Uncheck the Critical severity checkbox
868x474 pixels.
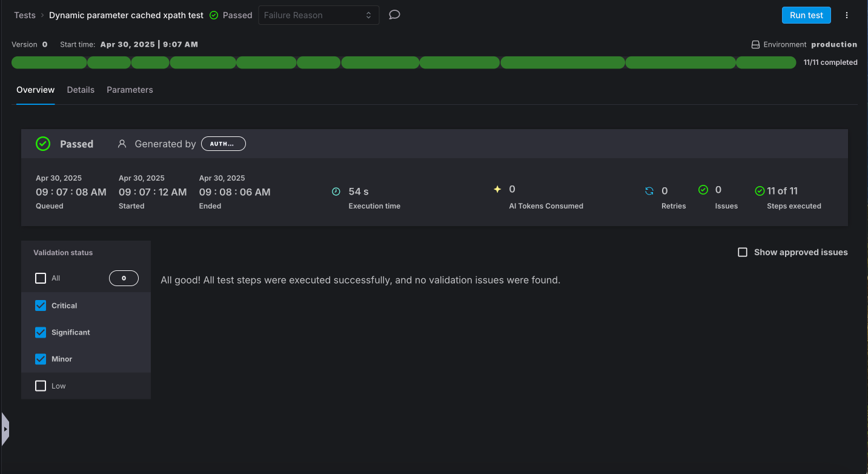(x=41, y=305)
